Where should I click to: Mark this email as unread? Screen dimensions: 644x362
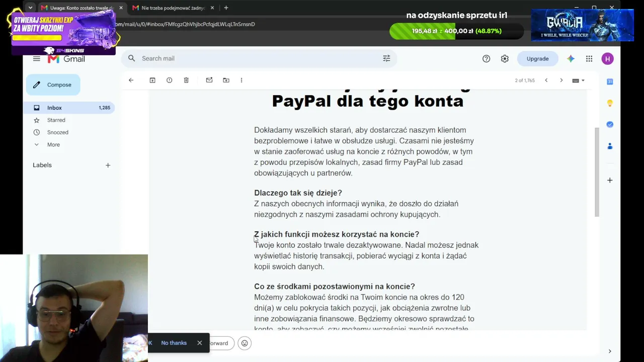click(209, 80)
